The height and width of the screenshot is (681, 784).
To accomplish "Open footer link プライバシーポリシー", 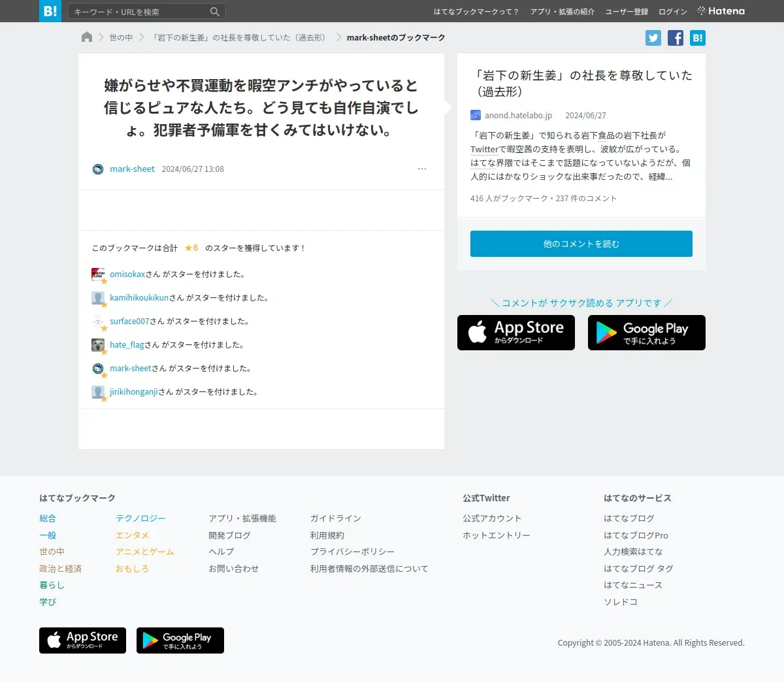I will click(352, 552).
